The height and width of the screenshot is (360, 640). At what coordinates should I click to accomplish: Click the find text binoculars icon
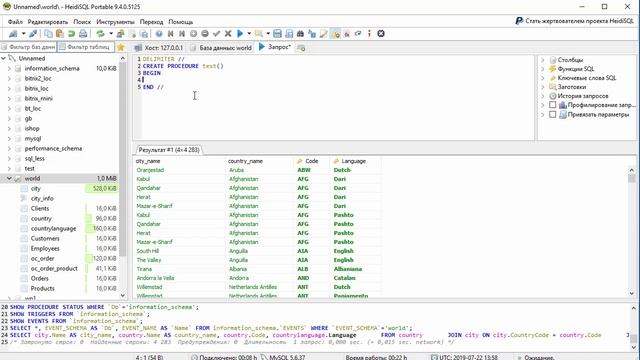pyautogui.click(x=300, y=34)
